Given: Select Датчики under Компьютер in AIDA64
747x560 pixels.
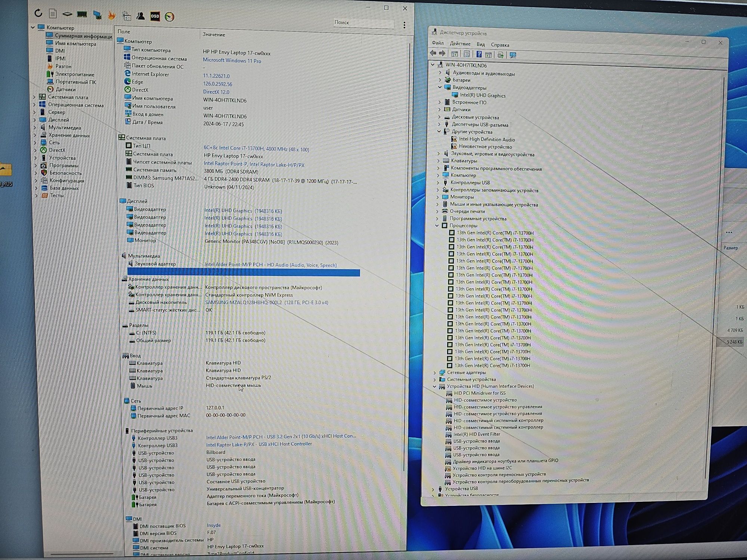Looking at the screenshot, I should click(x=65, y=89).
